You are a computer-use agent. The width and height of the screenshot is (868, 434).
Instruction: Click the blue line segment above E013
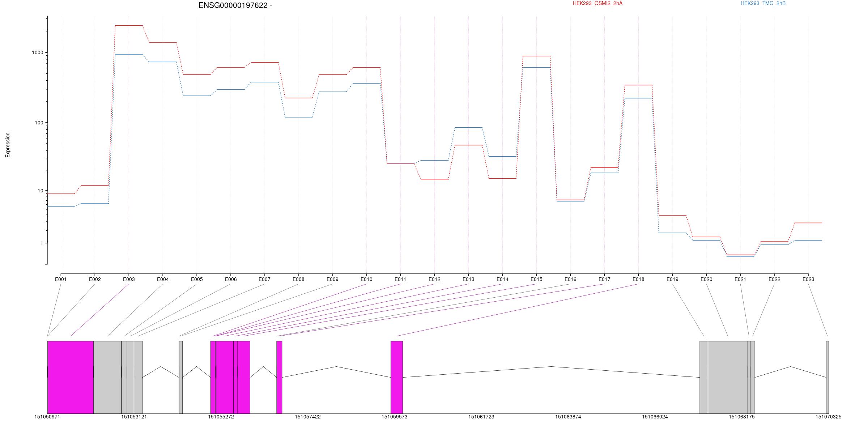(468, 128)
